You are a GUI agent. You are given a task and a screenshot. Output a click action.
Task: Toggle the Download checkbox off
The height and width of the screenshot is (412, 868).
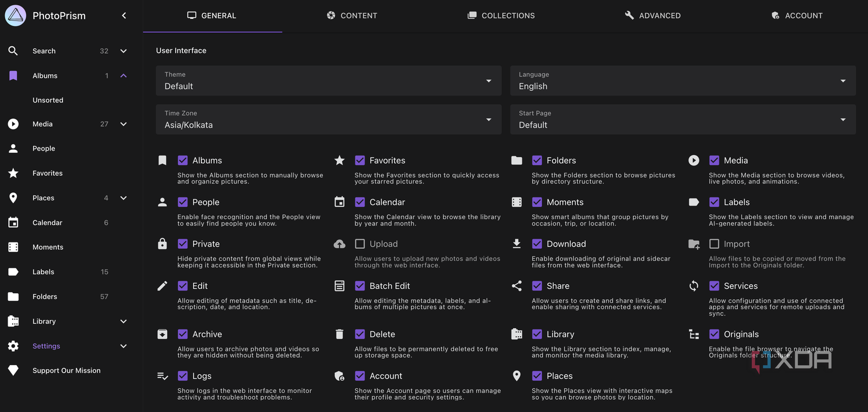[x=537, y=244]
